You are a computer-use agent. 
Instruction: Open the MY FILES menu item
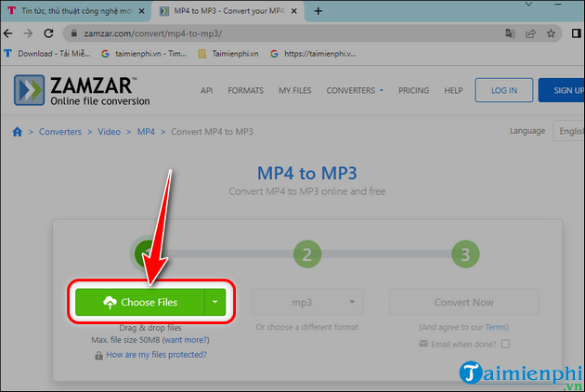click(294, 90)
